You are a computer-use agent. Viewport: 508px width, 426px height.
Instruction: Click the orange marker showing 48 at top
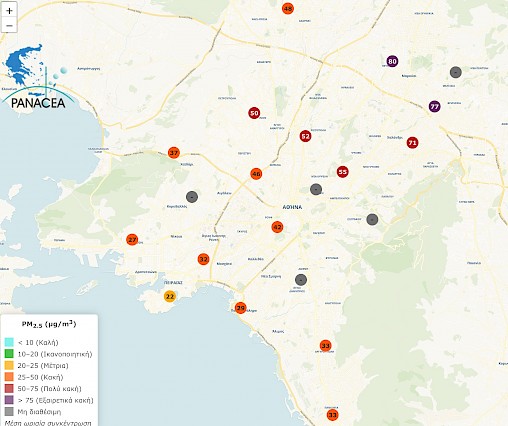[288, 8]
